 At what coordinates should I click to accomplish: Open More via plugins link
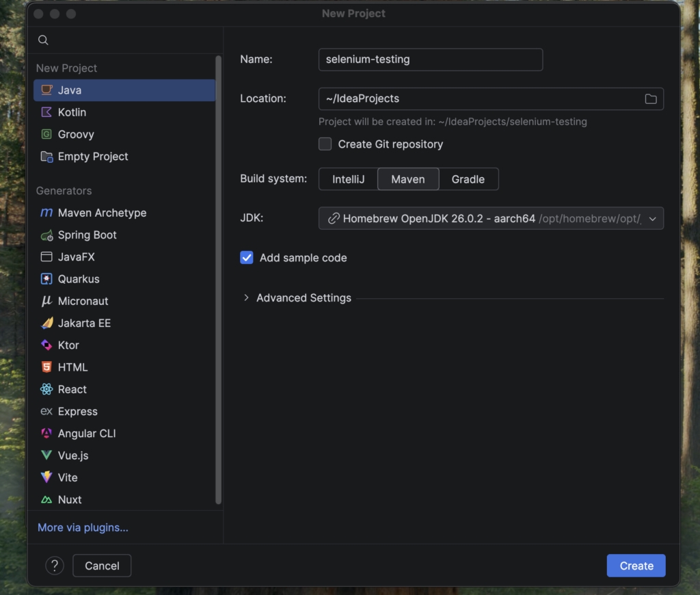pos(83,527)
